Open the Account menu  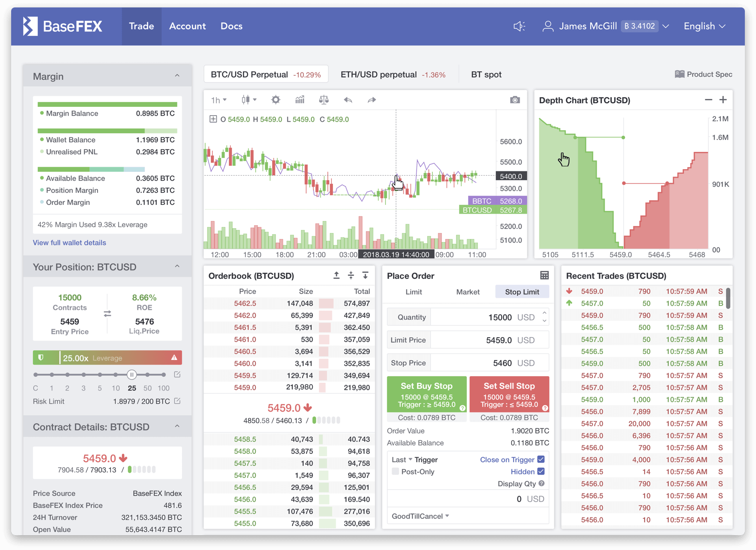(187, 26)
